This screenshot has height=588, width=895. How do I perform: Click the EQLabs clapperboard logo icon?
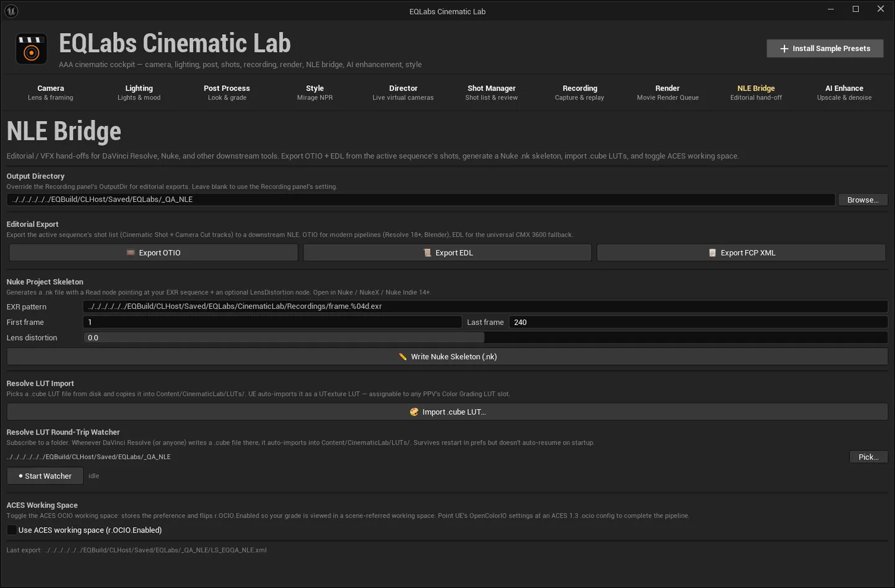tap(31, 48)
